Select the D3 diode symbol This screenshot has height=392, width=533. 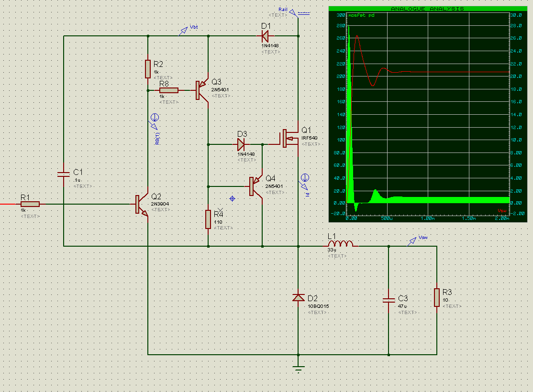tap(241, 144)
